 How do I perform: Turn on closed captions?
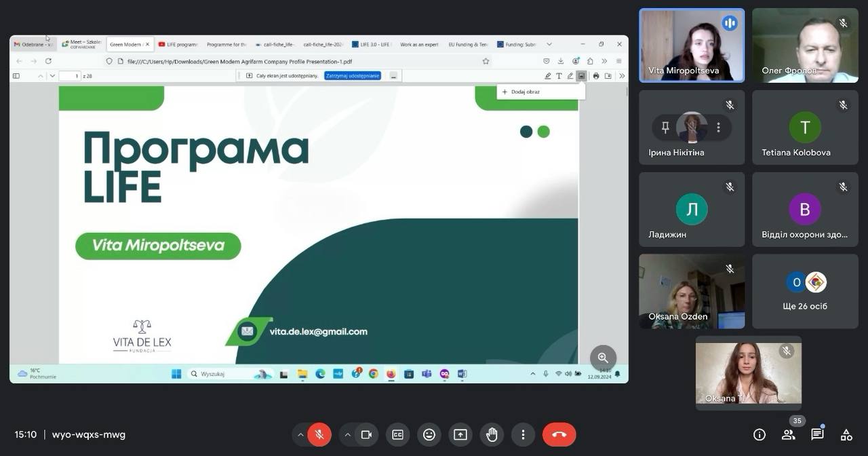tap(397, 434)
